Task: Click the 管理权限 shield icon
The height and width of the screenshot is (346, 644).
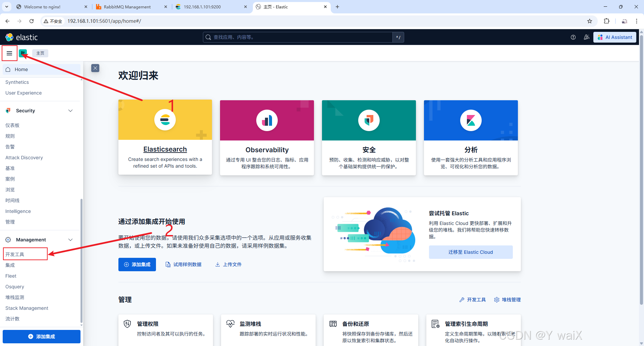Action: 127,324
